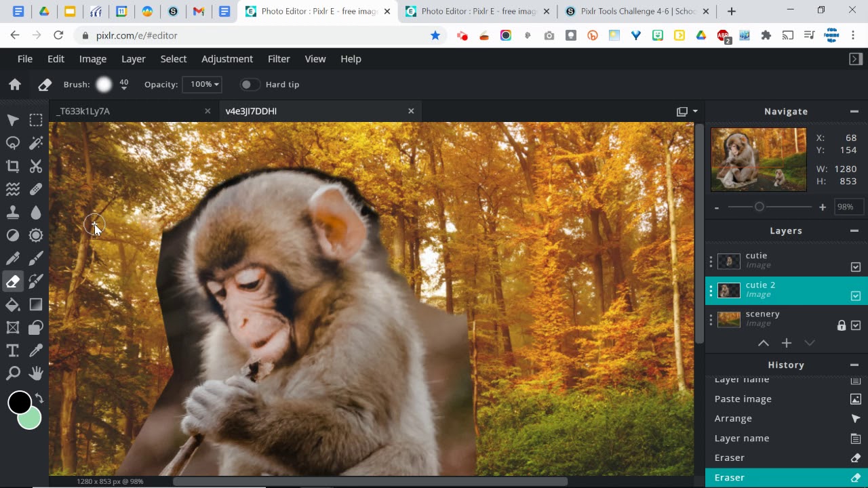
Task: Move layer up with the up arrow
Action: point(764,343)
